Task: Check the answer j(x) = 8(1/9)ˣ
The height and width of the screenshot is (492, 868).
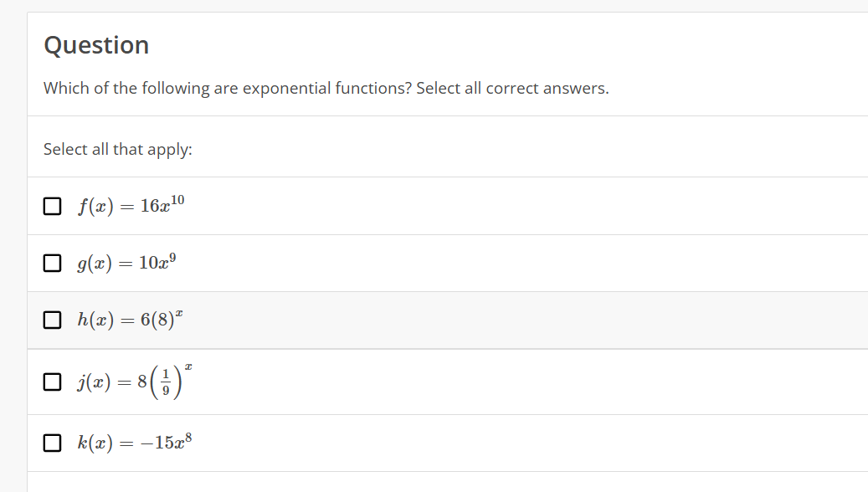Action: 52,382
